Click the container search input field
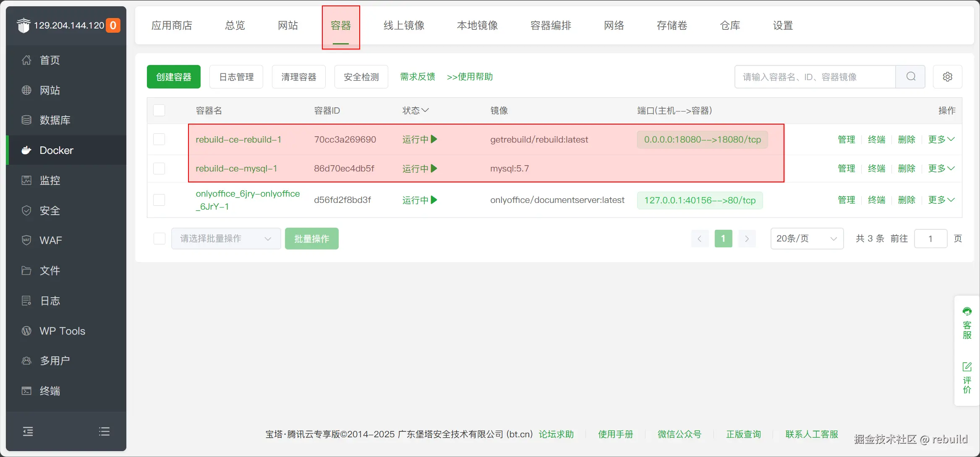Viewport: 980px width, 457px height. [814, 77]
